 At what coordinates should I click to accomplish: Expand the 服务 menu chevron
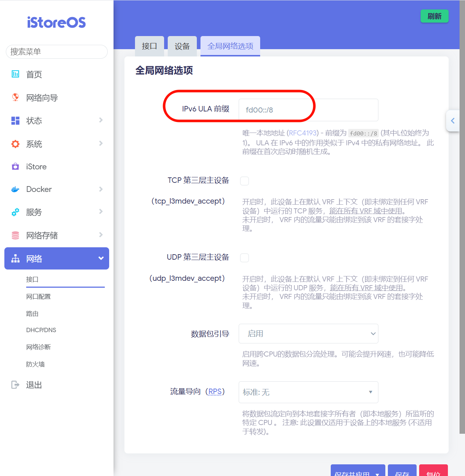(101, 211)
